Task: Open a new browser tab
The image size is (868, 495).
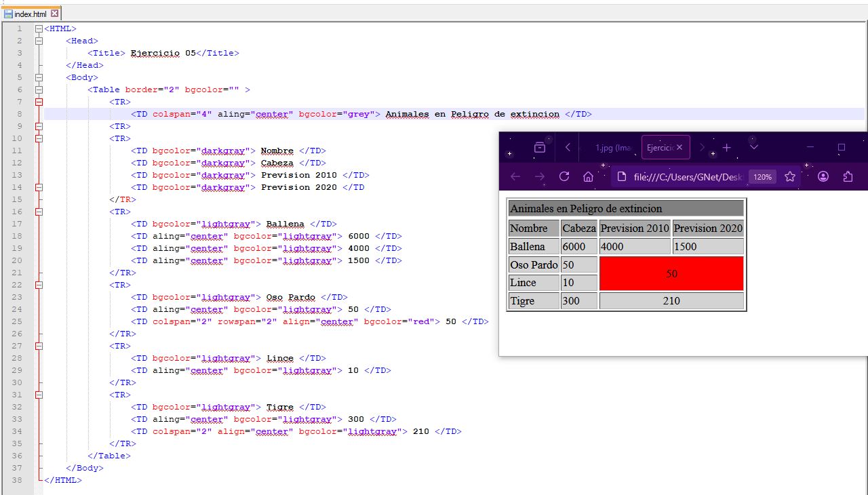Action: [726, 148]
